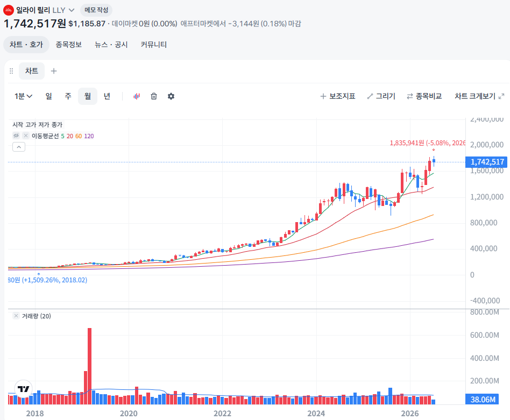Add a new chart tab with plus icon
The image size is (510, 420).
point(54,71)
